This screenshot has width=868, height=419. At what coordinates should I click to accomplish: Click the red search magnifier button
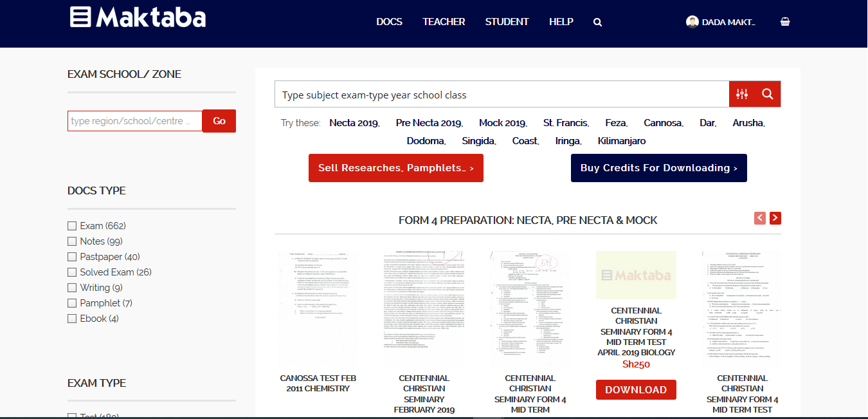click(x=768, y=95)
